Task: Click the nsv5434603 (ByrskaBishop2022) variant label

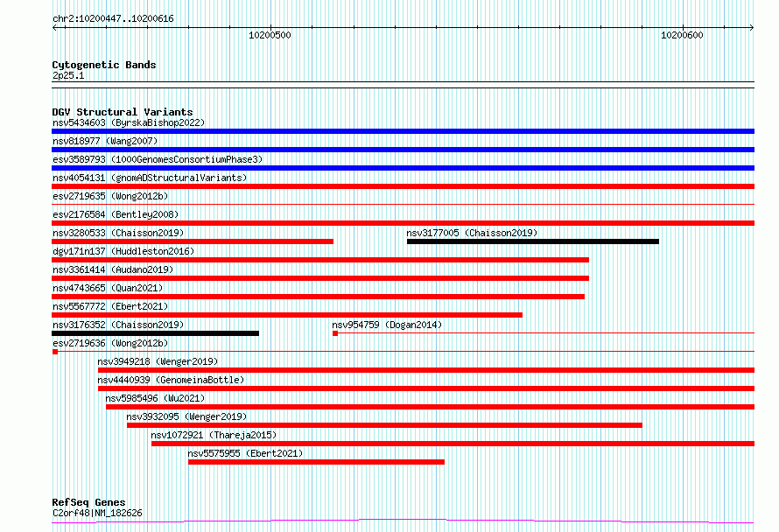Action: (x=129, y=122)
